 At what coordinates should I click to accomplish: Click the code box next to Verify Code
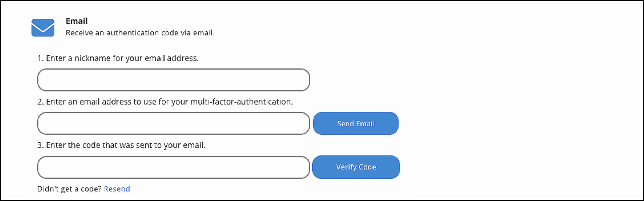173,167
